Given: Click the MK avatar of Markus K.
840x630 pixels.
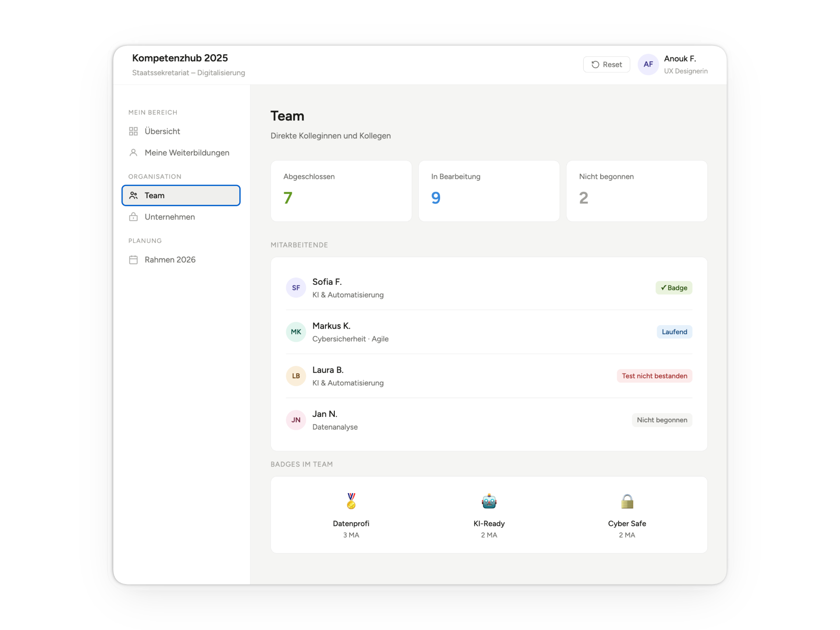Looking at the screenshot, I should point(296,332).
